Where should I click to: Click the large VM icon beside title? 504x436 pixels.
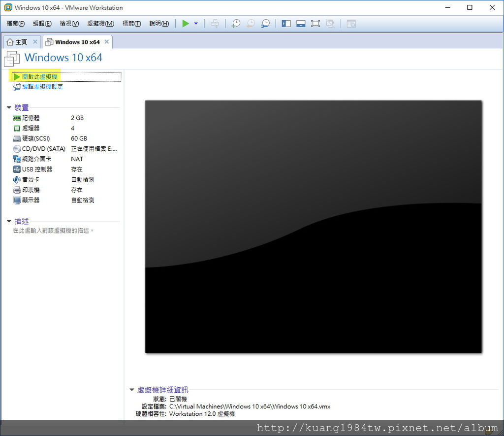(12, 59)
